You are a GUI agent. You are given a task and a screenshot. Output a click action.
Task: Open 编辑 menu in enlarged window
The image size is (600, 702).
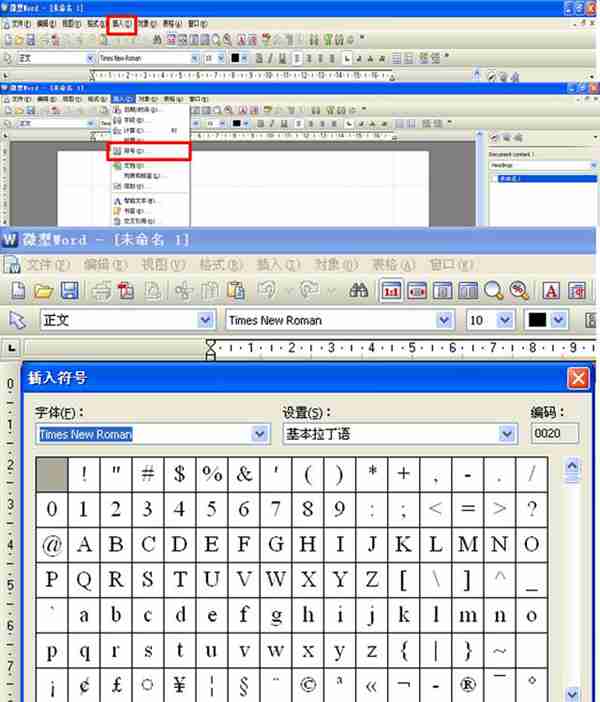coord(106,265)
